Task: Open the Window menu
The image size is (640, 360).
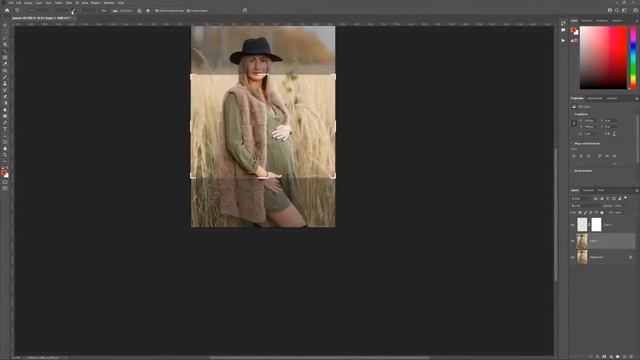Action: tap(109, 3)
